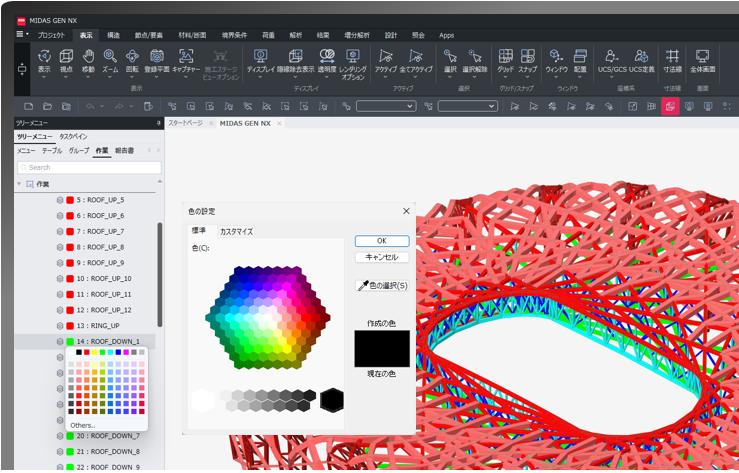Open the UCS/GCS dropdown
The image size is (739, 473).
coord(612,77)
